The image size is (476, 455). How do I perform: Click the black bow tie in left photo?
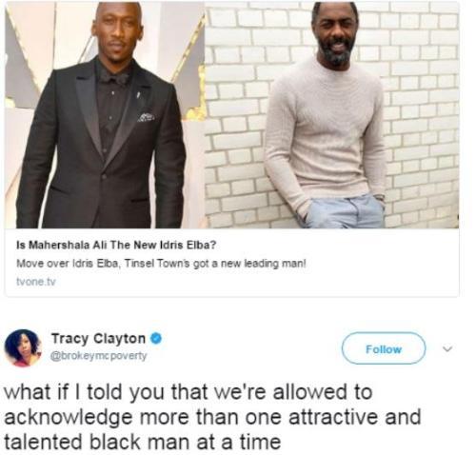click(x=117, y=78)
